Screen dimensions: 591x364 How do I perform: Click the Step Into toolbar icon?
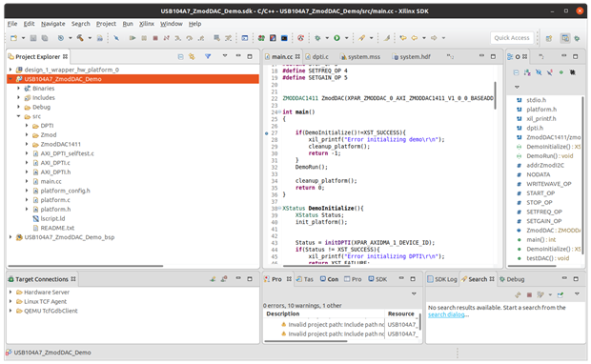[178, 38]
